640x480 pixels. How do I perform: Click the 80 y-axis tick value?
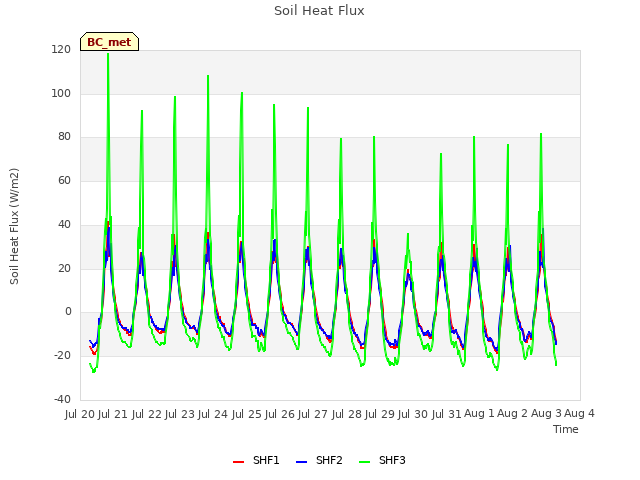click(x=64, y=137)
